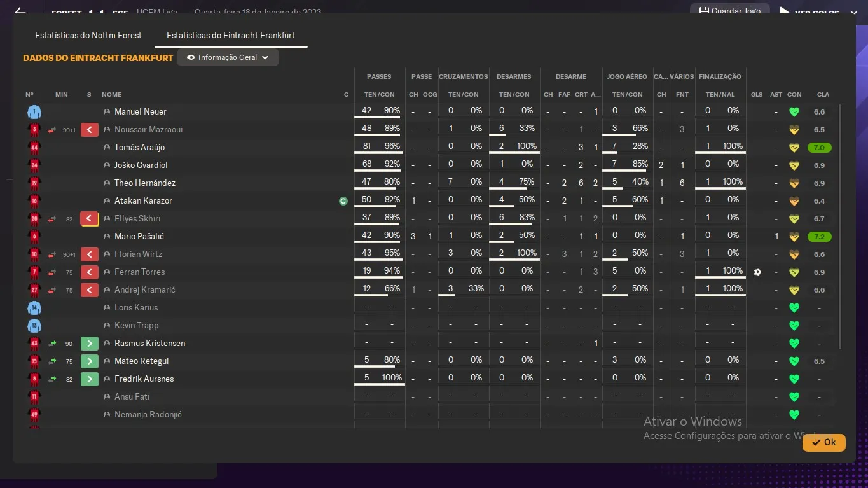Click Manuel Neuer's green condition heart

tap(794, 112)
